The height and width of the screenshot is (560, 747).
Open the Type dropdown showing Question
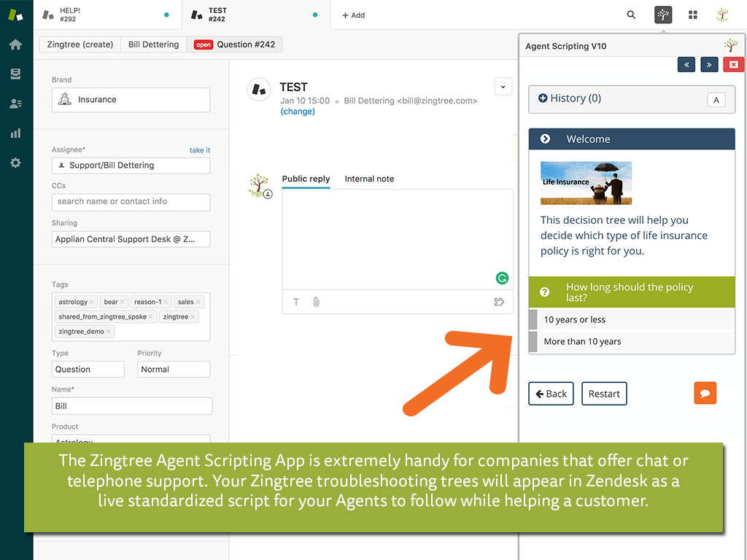pyautogui.click(x=88, y=370)
